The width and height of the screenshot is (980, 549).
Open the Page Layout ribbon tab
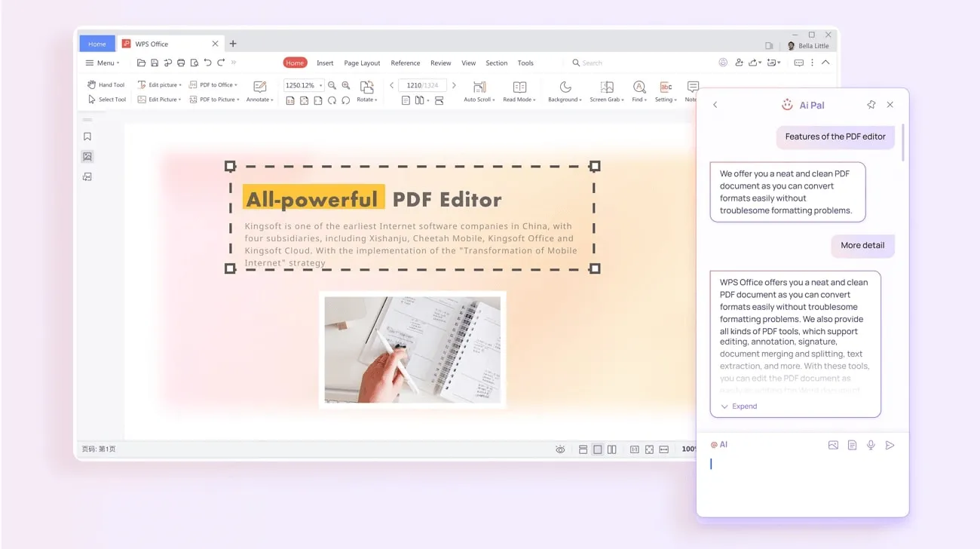point(362,63)
